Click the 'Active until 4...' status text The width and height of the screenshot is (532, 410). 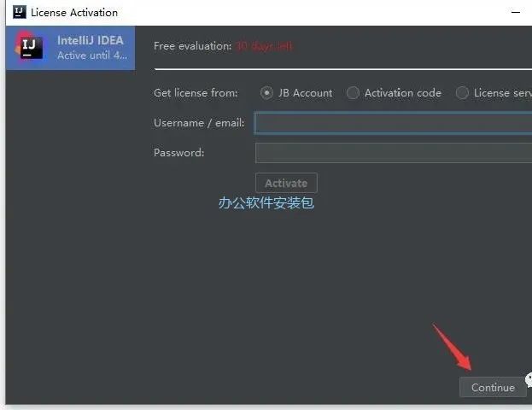(92, 55)
